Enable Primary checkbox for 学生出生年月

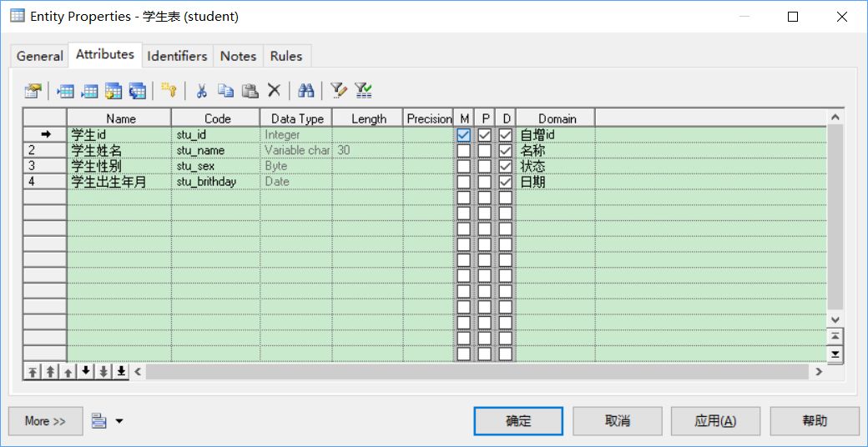click(x=485, y=182)
